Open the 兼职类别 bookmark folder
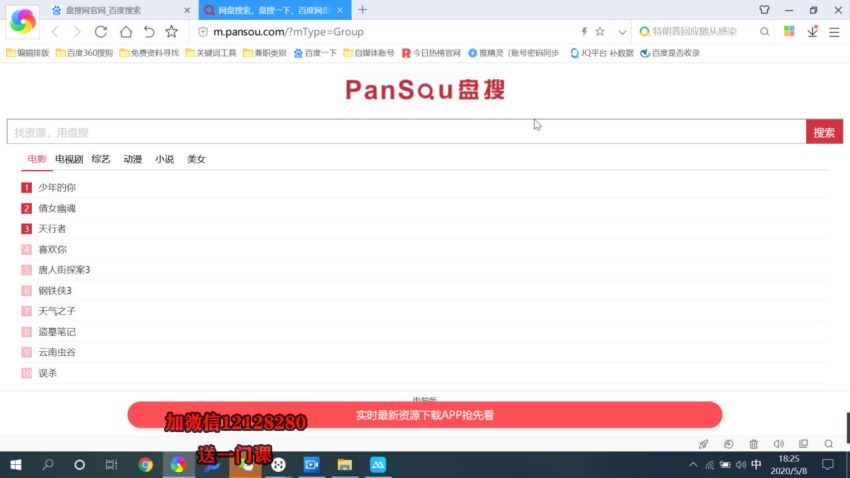850x478 pixels. tap(265, 53)
